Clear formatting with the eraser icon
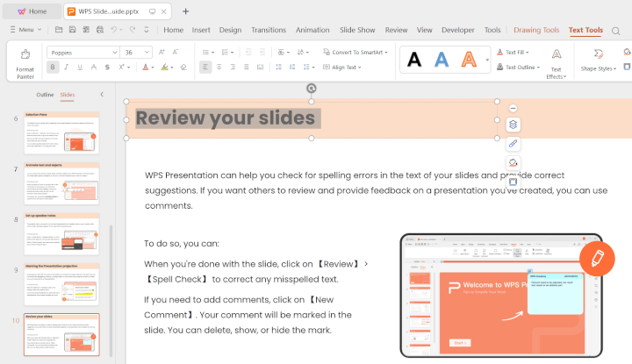The width and height of the screenshot is (632, 364). [x=183, y=68]
